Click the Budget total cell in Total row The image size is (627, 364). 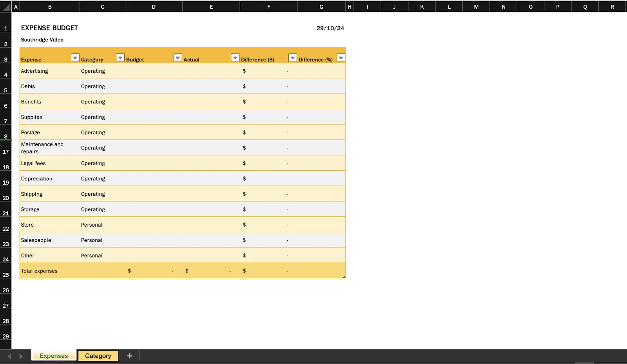click(x=154, y=271)
